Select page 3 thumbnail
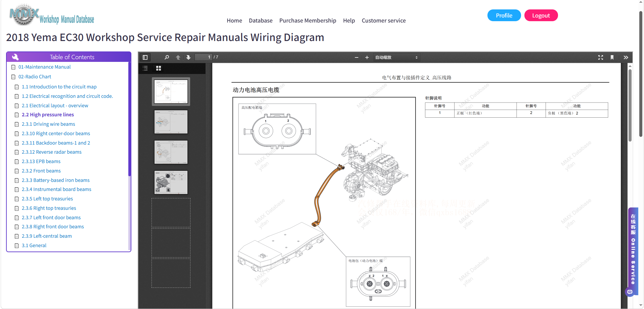 (x=171, y=152)
